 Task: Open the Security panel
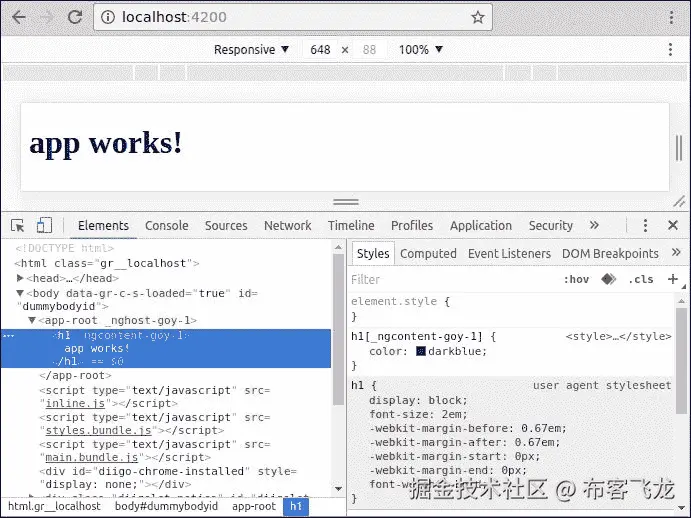551,225
